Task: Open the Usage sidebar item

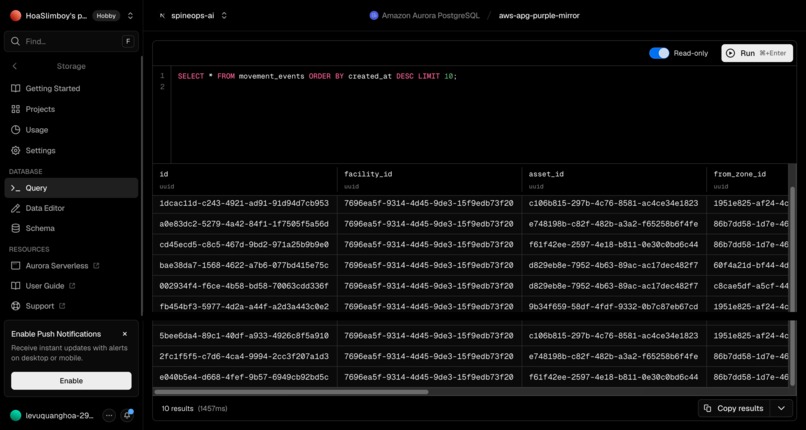Action: click(71, 130)
